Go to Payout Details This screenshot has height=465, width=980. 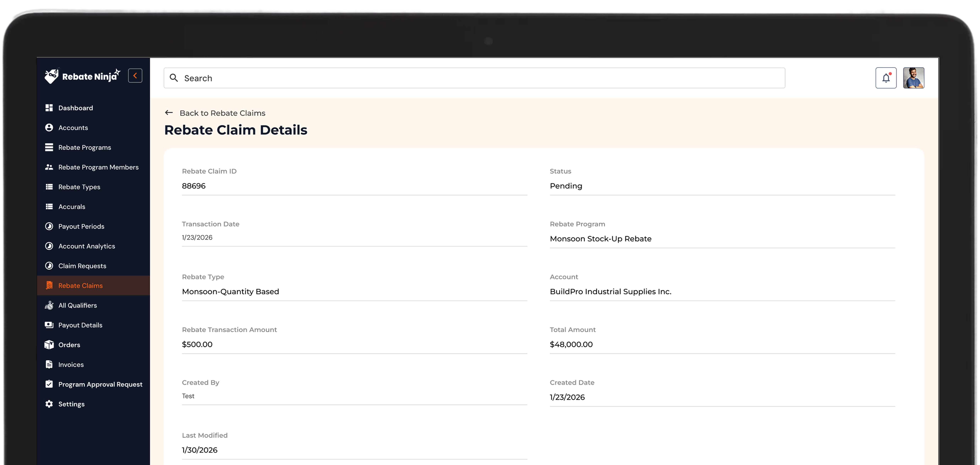(94, 325)
